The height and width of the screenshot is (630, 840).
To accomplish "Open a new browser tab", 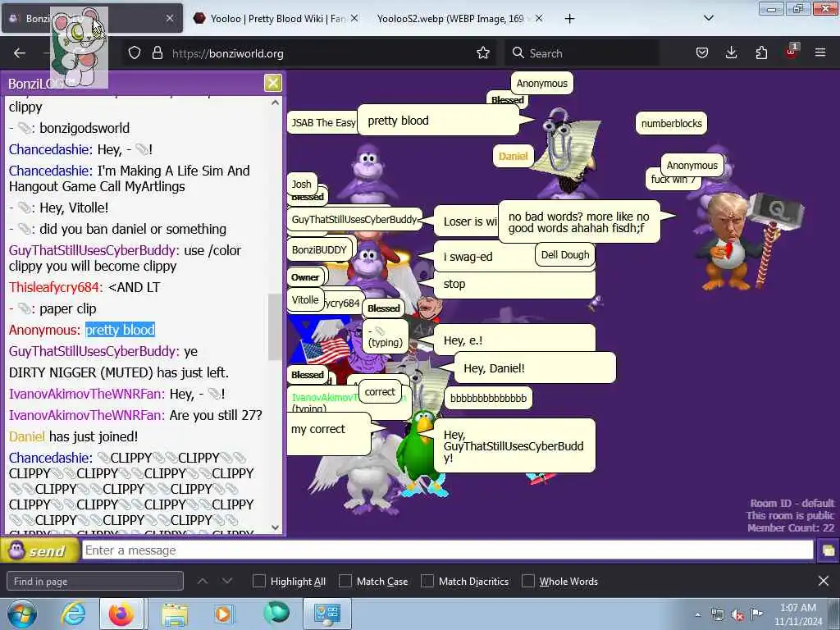I will pyautogui.click(x=569, y=19).
